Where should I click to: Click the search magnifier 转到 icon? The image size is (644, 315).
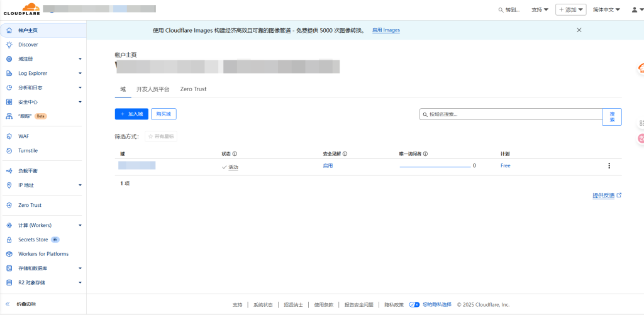pyautogui.click(x=501, y=10)
